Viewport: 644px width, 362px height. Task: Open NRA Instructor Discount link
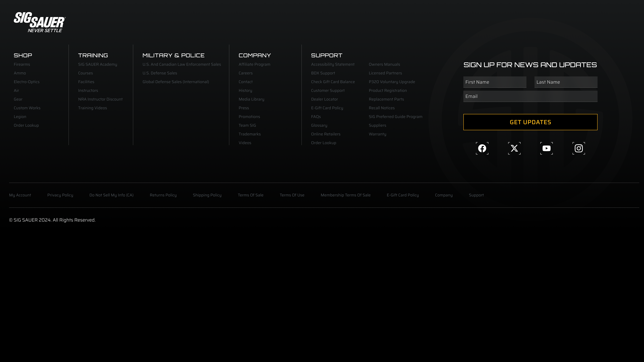(x=100, y=99)
